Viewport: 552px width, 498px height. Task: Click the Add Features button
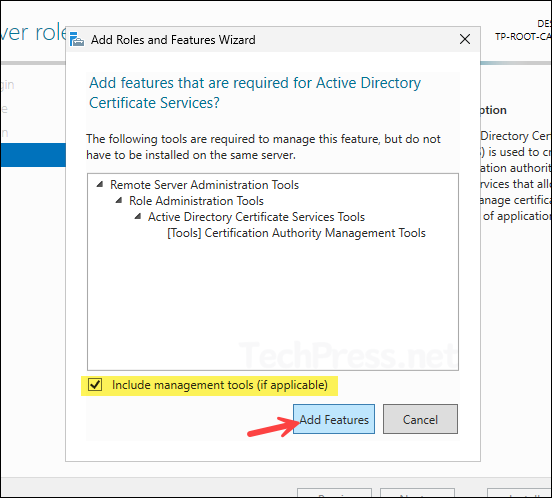click(x=334, y=419)
